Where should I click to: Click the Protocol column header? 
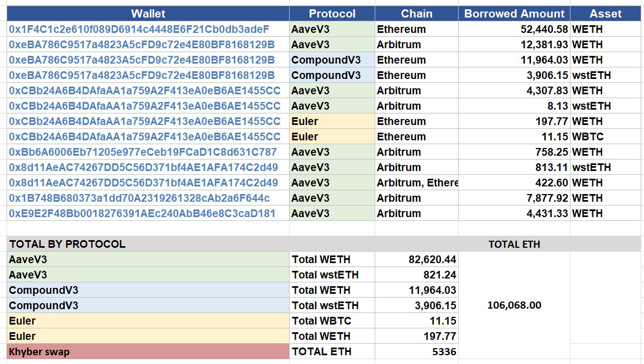[x=332, y=14]
